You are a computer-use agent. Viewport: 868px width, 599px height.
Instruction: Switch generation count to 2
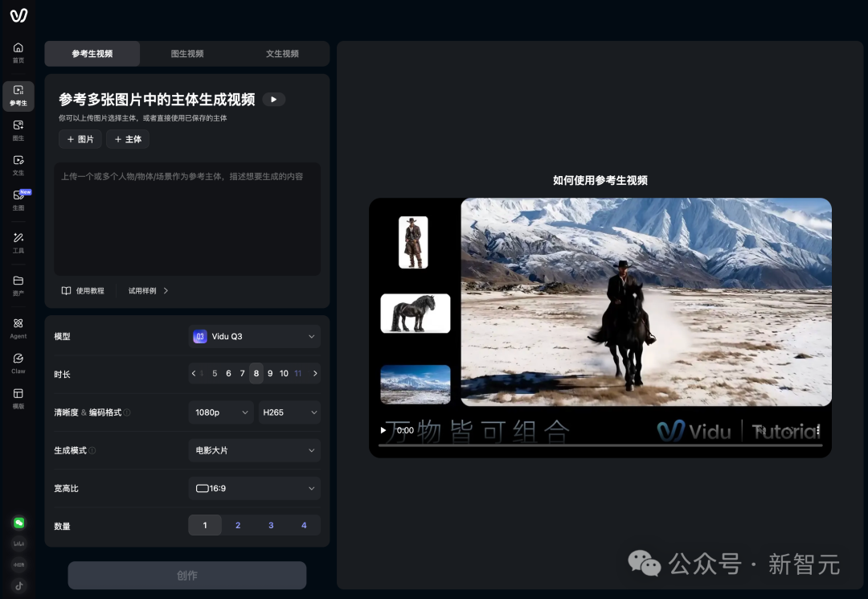pyautogui.click(x=238, y=525)
